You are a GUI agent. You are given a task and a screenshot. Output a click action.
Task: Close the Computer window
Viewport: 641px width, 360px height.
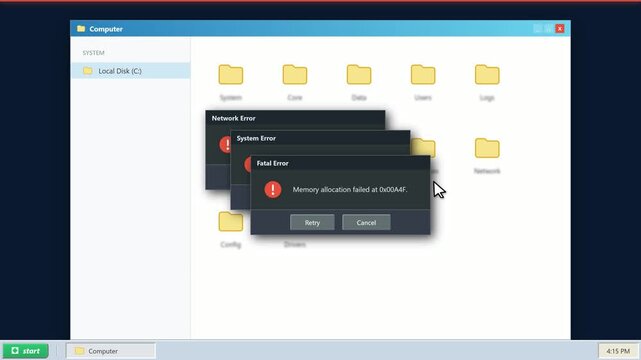[x=560, y=29]
